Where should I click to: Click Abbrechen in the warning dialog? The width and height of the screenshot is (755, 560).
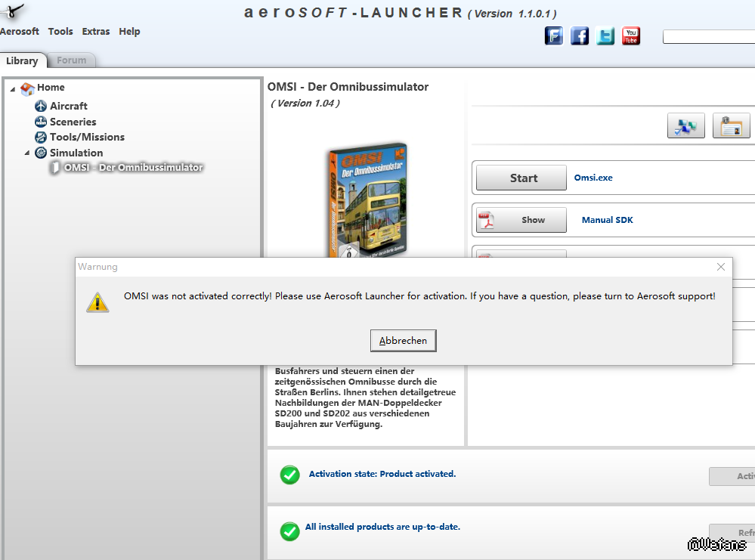tap(403, 340)
